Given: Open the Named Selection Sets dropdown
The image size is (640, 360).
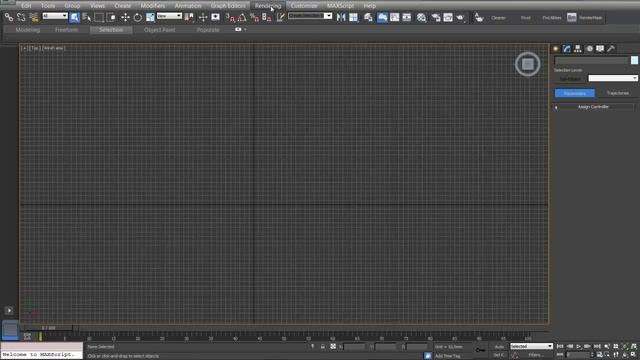Looking at the screenshot, I should coord(310,16).
